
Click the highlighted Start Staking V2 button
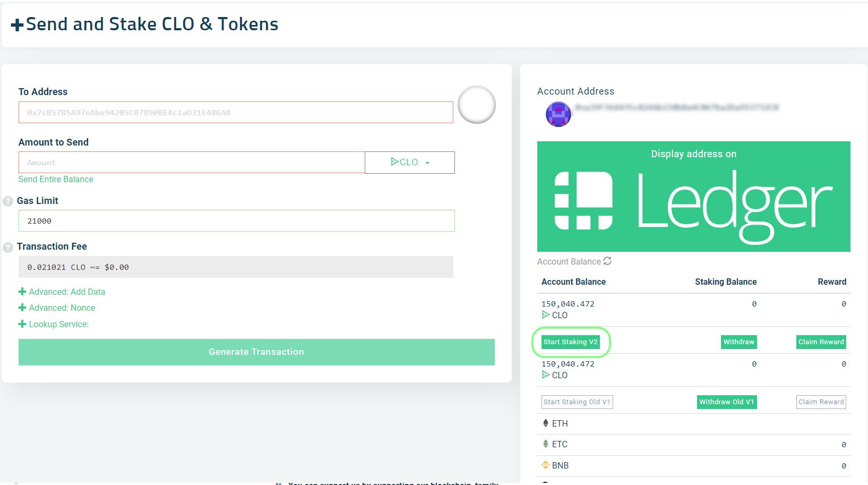click(570, 342)
